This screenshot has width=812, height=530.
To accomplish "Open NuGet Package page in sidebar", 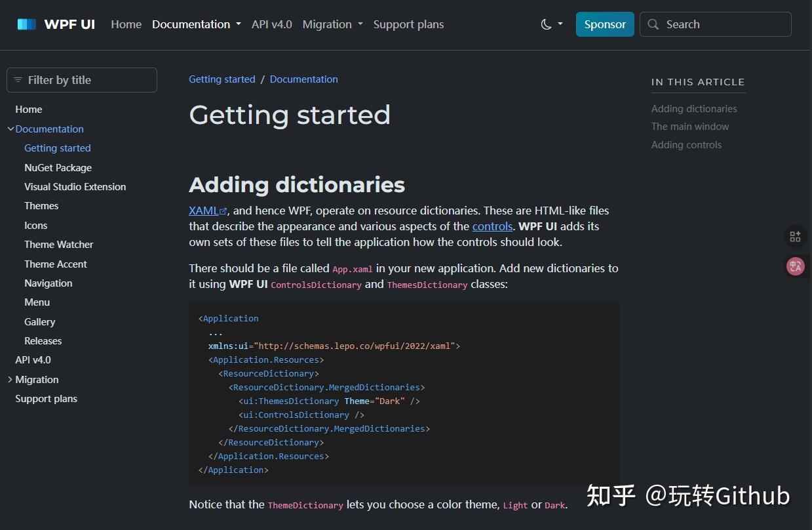I will pyautogui.click(x=58, y=168).
